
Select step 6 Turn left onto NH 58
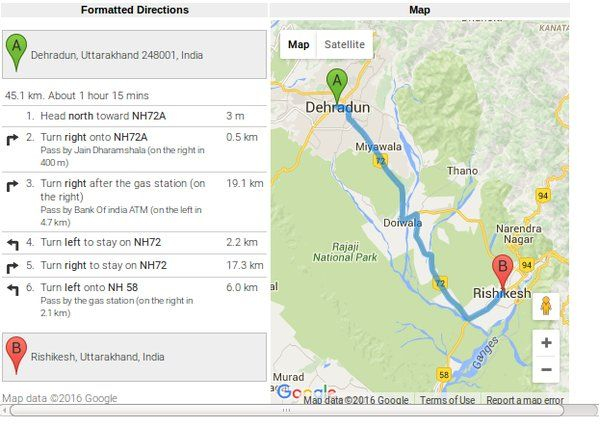[134, 300]
